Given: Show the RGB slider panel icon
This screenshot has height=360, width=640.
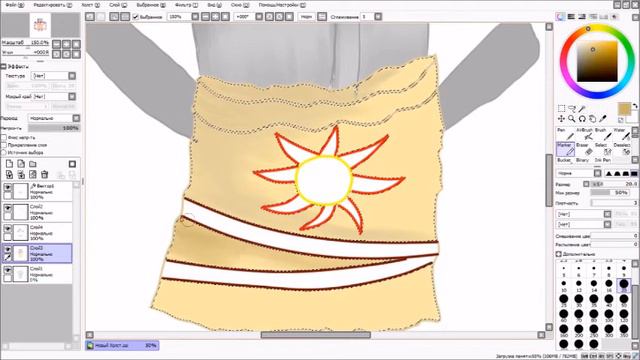Looking at the screenshot, I should point(571,17).
